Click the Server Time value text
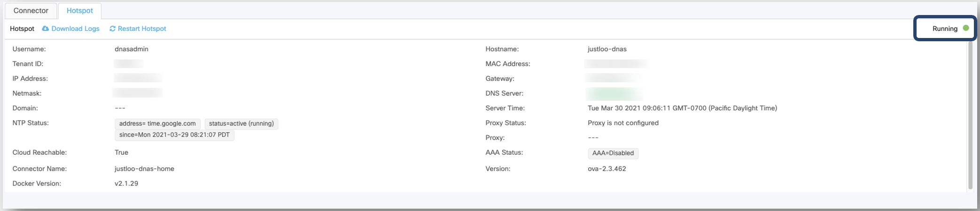The image size is (980, 211). [x=682, y=108]
